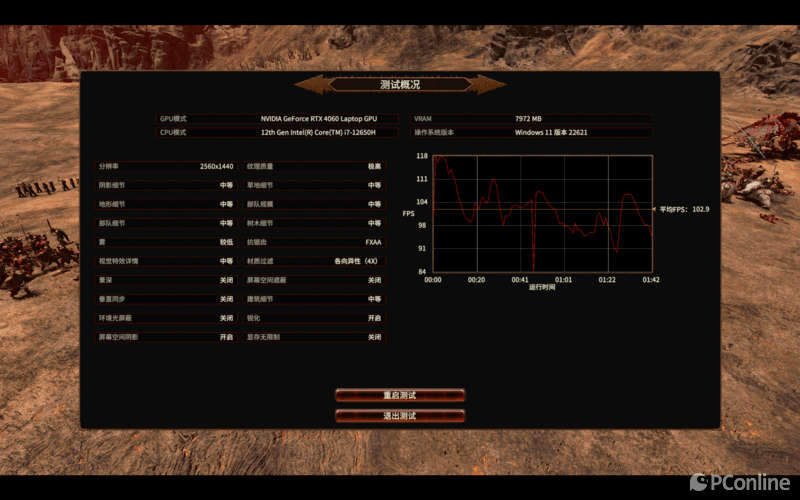Image resolution: width=800 pixels, height=500 pixels.
Task: Click the 118 value on FPS axis
Action: pyautogui.click(x=422, y=156)
